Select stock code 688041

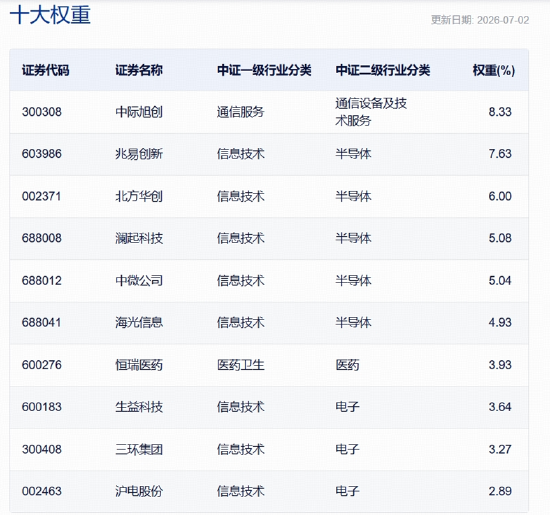(x=41, y=322)
